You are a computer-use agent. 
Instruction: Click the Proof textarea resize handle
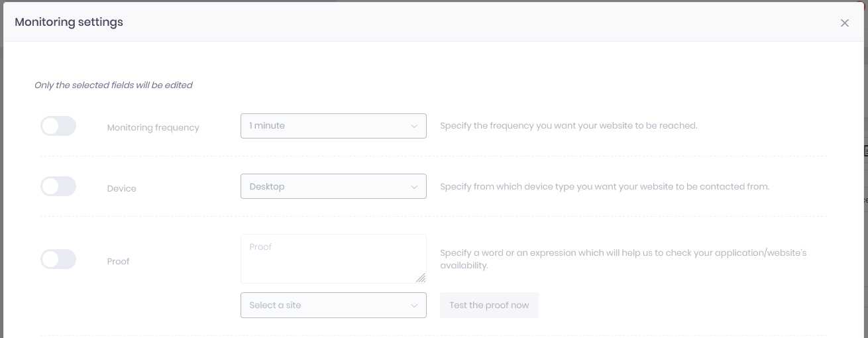[x=421, y=278]
